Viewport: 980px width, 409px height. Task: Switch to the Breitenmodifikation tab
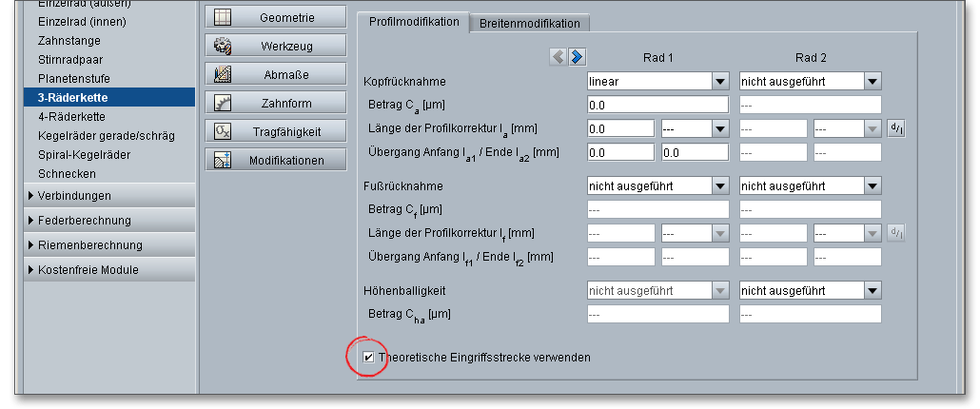tap(529, 23)
